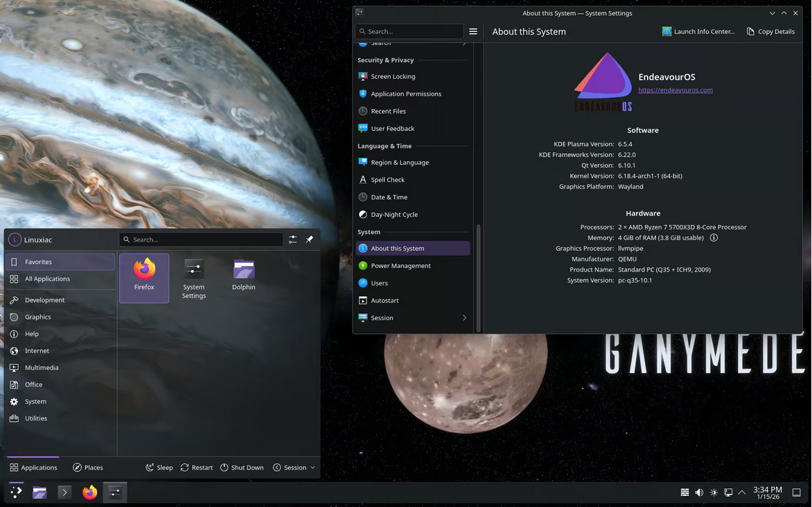This screenshot has width=812, height=507.
Task: Open the System Settings hamburger menu
Action: pos(474,31)
